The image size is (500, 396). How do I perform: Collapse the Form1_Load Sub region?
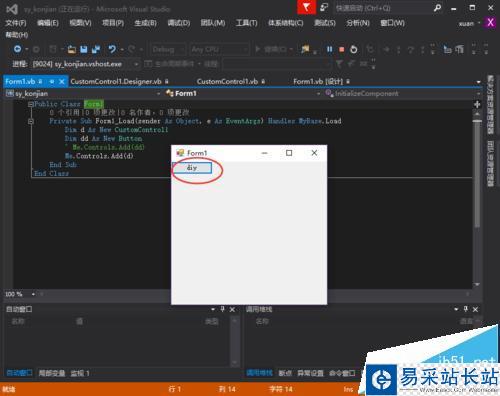point(31,121)
